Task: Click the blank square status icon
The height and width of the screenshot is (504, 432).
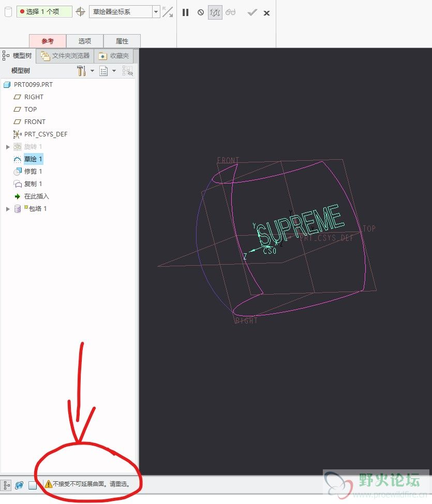Action: click(x=33, y=485)
